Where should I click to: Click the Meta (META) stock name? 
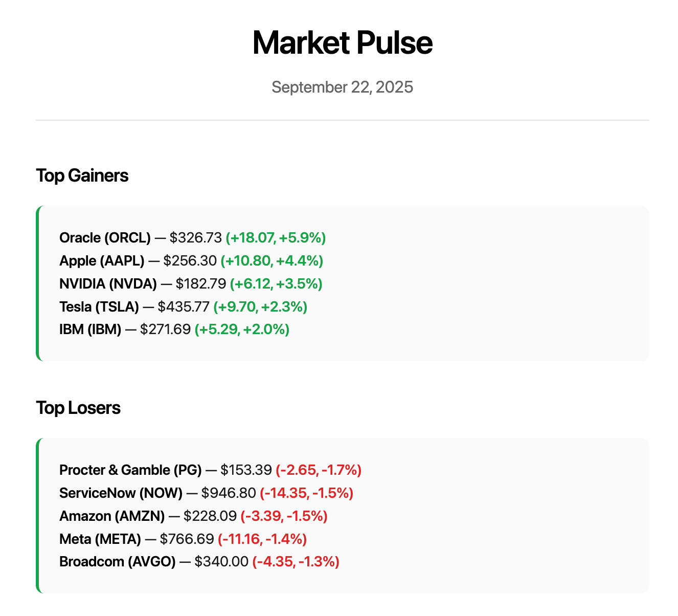[100, 539]
